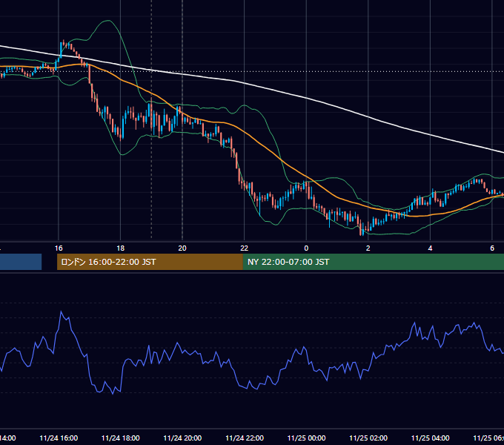Click the 4 hour label on upper axis

pos(430,248)
